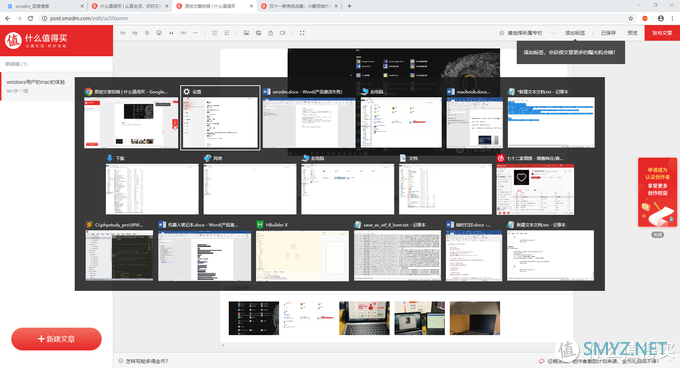Image resolution: width=680 pixels, height=368 pixels.
Task: Click the 已保存 saved status button
Action: pos(608,33)
